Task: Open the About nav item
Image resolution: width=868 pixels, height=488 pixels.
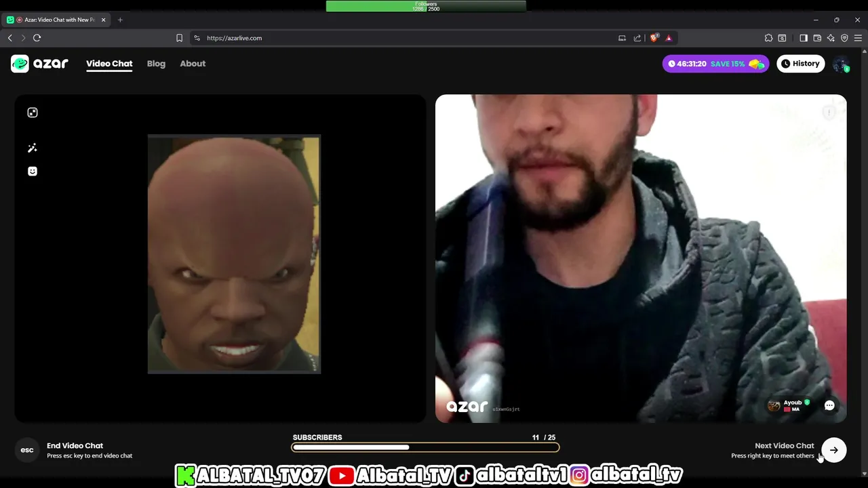Action: pos(193,64)
